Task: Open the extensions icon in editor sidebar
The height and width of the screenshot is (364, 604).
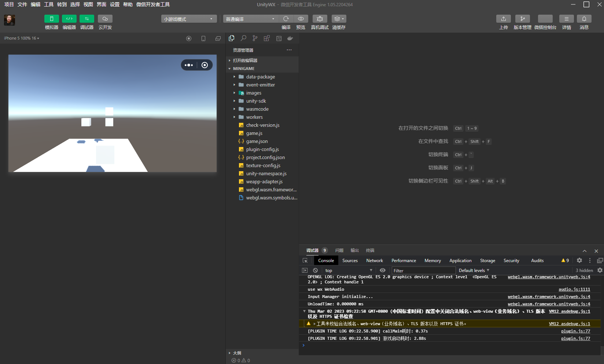Action: [x=267, y=38]
